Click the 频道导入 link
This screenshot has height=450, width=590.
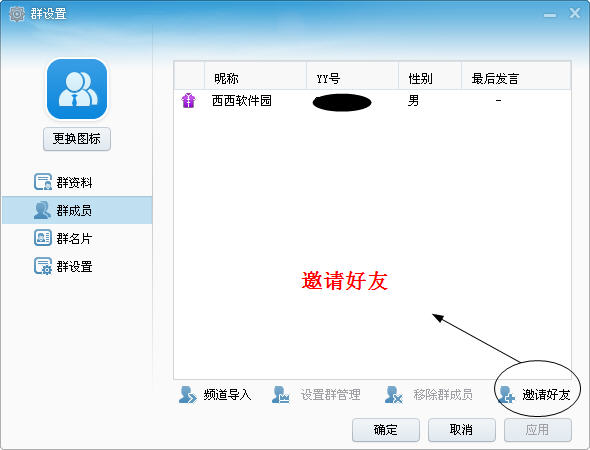tap(227, 395)
